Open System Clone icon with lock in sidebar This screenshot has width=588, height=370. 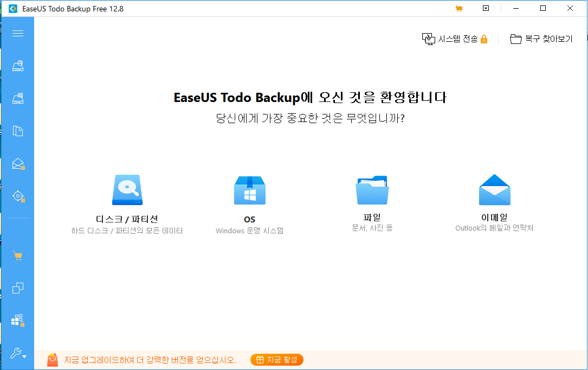(18, 321)
